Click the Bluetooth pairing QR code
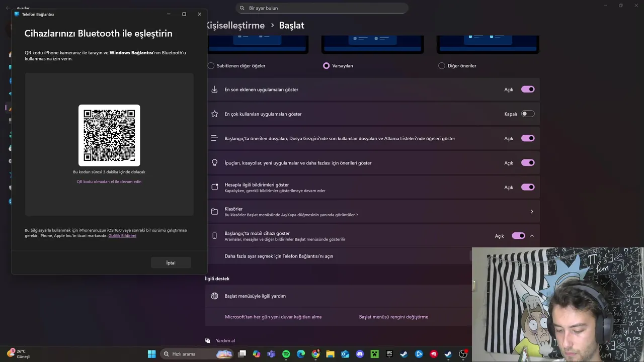The image size is (644, 362). click(109, 135)
